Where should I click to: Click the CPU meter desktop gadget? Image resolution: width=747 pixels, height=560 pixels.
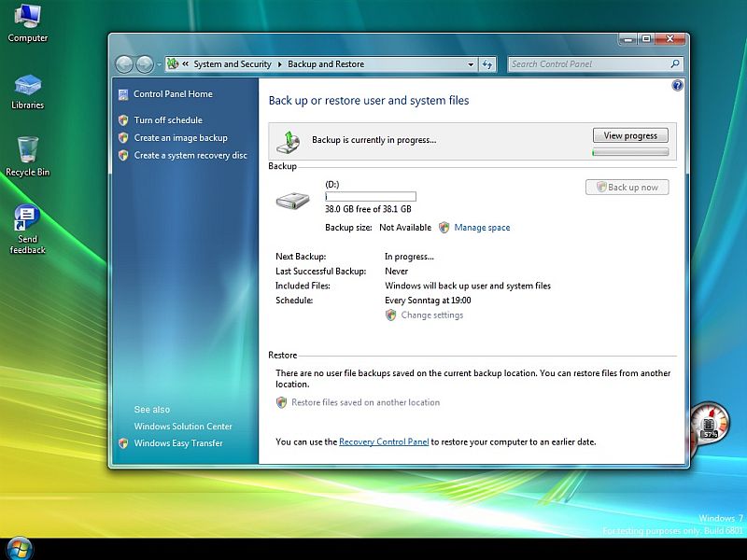[x=710, y=424]
